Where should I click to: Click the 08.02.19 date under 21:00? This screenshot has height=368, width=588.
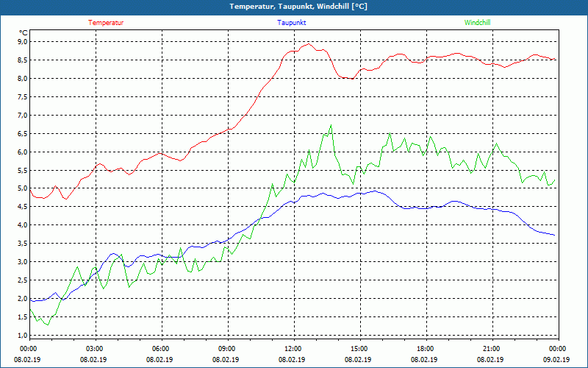(x=490, y=360)
